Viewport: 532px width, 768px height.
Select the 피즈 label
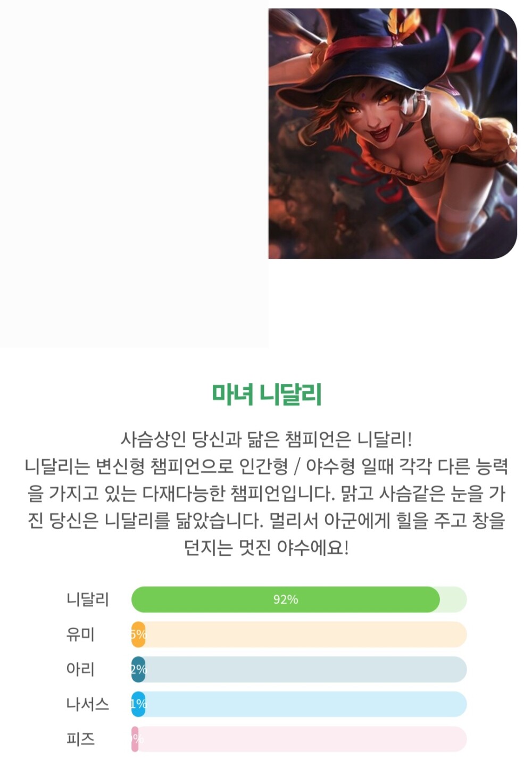[80, 739]
